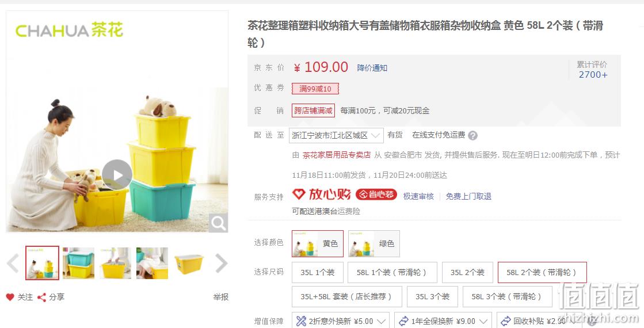Screen dimensions: 644x328
Task: Show previous thumbnails with left arrow
Action: (13, 263)
